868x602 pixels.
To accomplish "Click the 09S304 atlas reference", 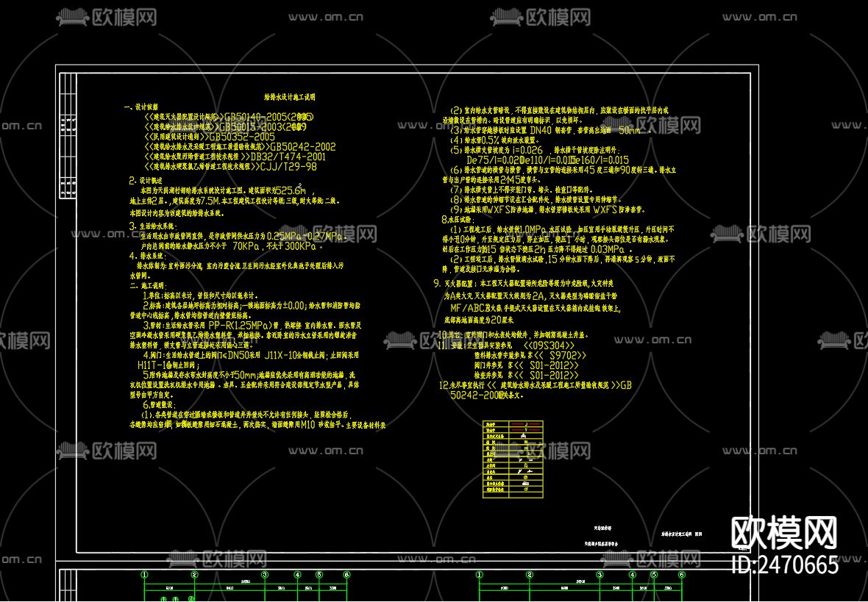I will coord(549,345).
